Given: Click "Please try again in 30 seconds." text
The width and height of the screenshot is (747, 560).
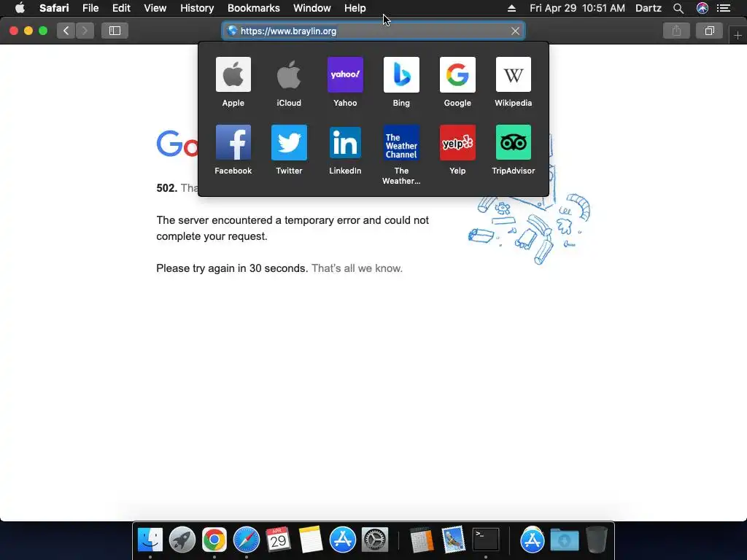Looking at the screenshot, I should coord(232,268).
